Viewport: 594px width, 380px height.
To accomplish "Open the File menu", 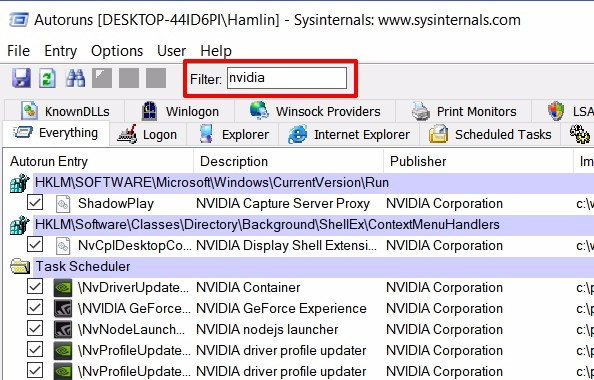I will 18,51.
